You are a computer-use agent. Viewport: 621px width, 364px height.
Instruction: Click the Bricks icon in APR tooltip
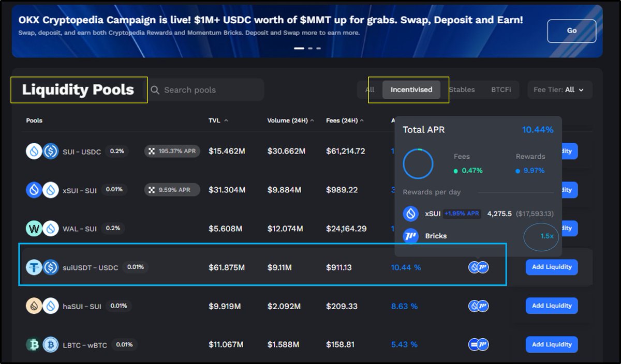(411, 236)
